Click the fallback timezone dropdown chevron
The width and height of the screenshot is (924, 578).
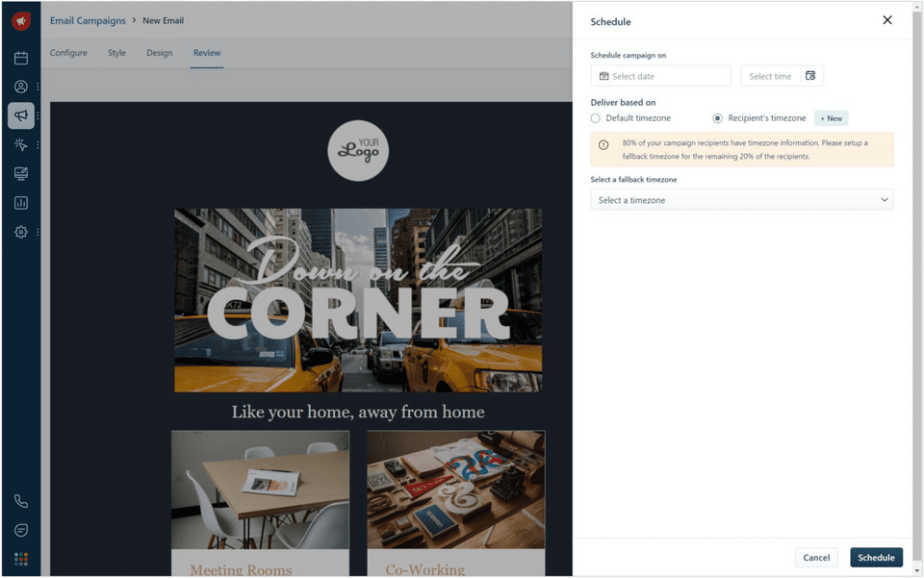click(885, 200)
